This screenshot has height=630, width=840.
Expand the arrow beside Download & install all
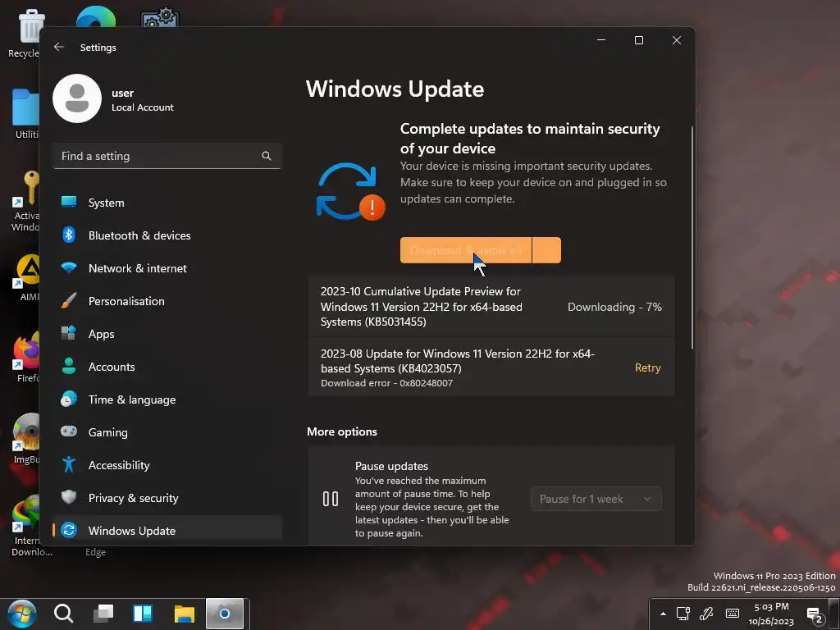click(x=546, y=250)
